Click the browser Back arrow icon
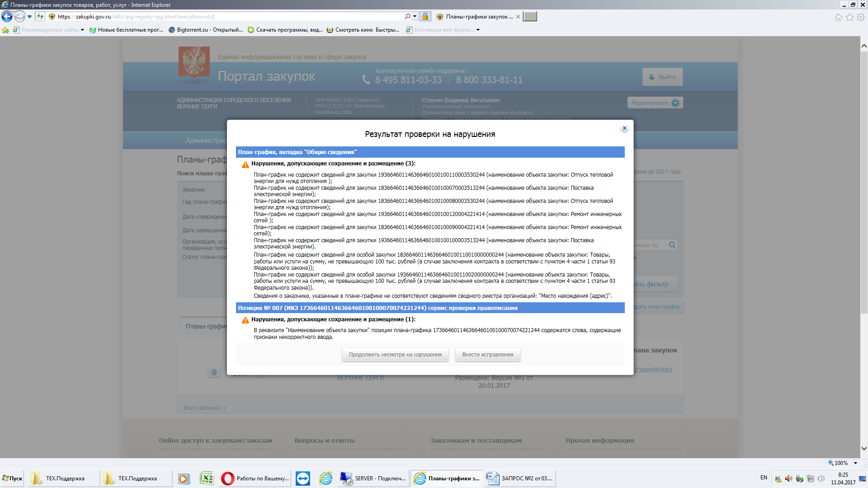868x488 pixels. 7,17
